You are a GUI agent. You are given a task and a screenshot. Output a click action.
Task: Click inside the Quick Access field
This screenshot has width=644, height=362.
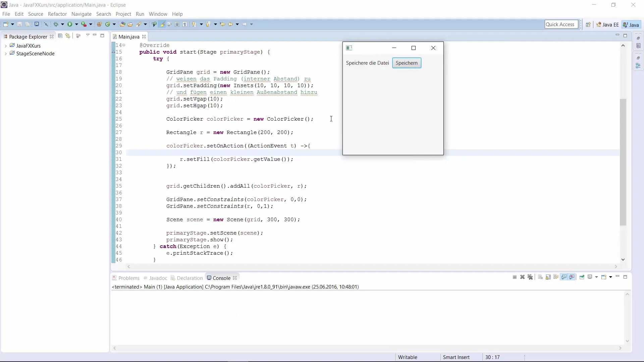coord(561,24)
